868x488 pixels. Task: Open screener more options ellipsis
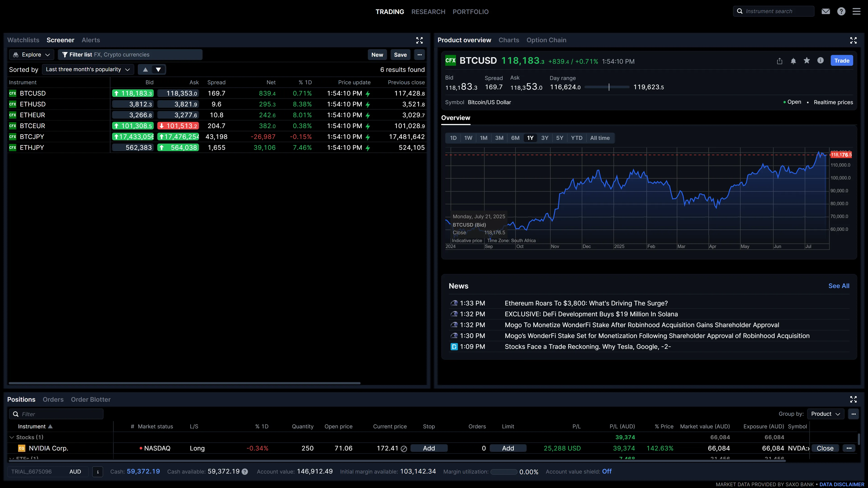pos(420,54)
